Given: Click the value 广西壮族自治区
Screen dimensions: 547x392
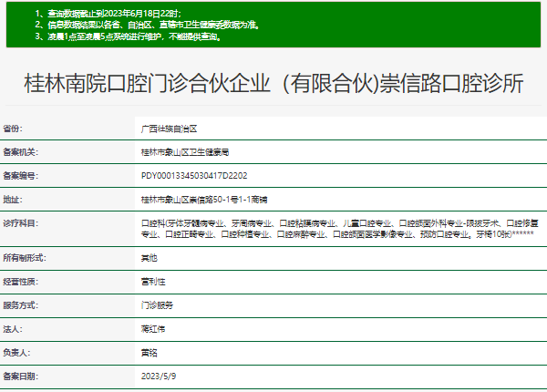Looking at the screenshot, I should coord(170,129).
